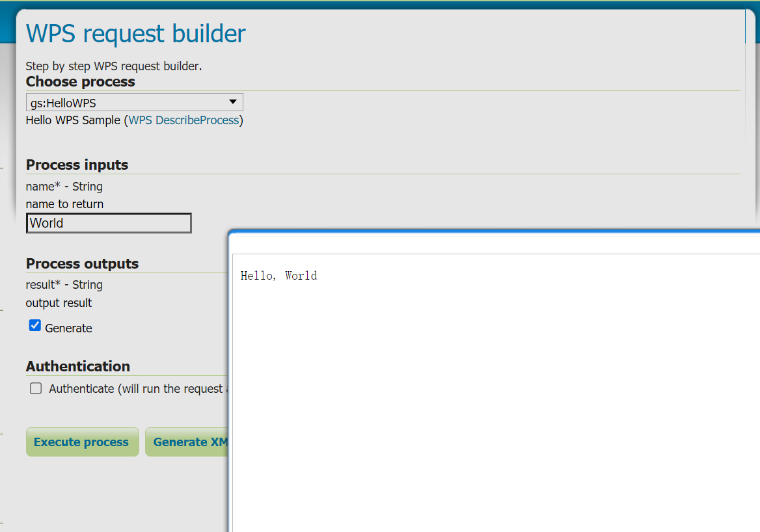Click the WPS request builder page title
This screenshot has width=760, height=532.
(x=136, y=33)
